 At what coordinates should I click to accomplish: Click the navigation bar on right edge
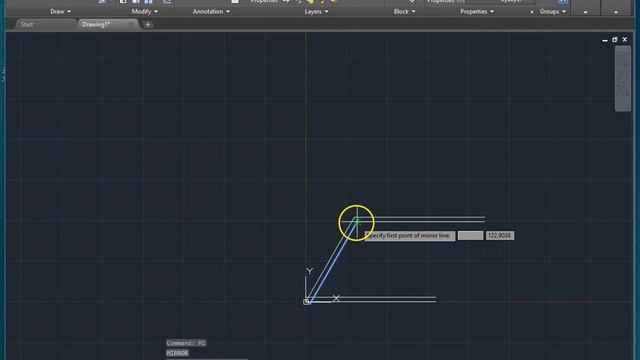coord(623,78)
